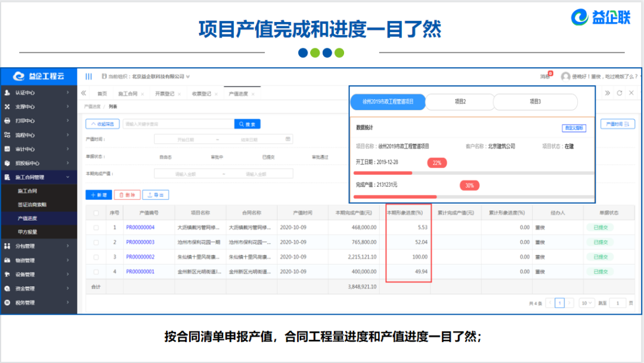Viewport: 644px width, 363px height.
Task: Open 甲方报量 submenu item
Action: pos(27,232)
